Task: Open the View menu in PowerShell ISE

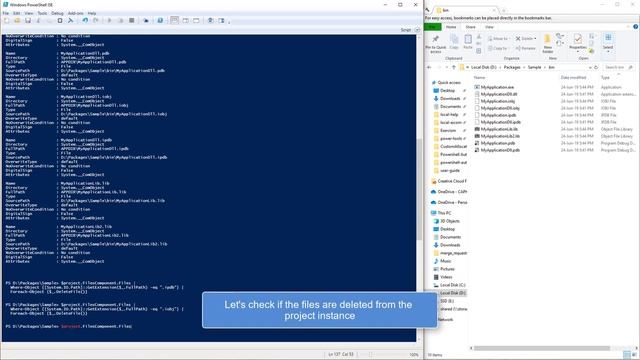Action: click(x=29, y=13)
